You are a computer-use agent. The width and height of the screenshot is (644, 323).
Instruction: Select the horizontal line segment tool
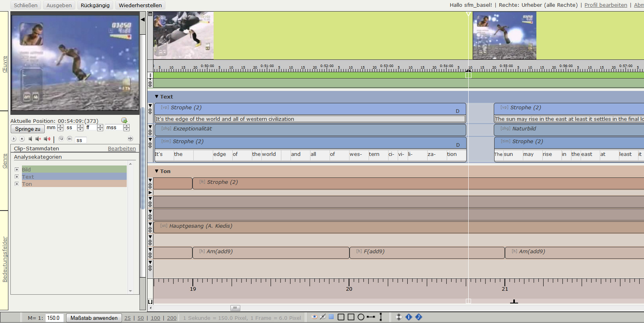[371, 317]
